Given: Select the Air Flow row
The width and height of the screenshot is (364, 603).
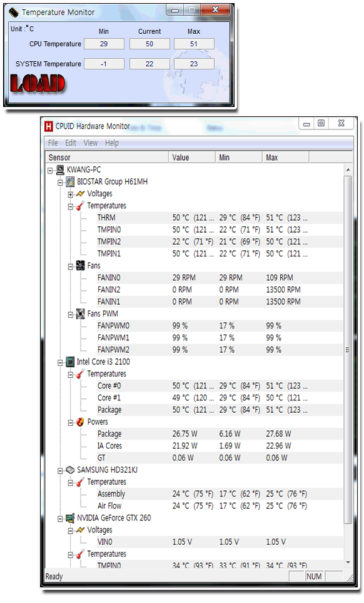Looking at the screenshot, I should click(x=220, y=505).
